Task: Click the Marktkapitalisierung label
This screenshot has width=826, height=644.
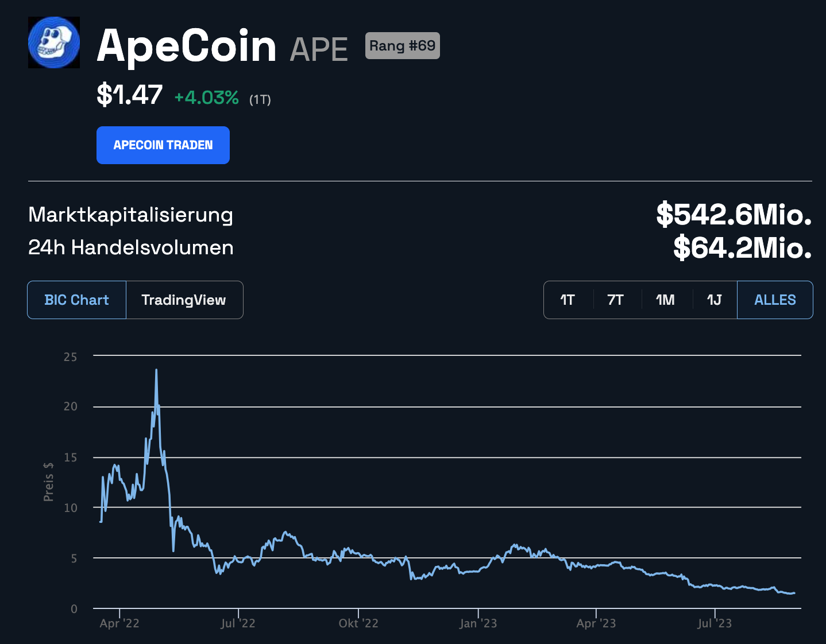Action: pyautogui.click(x=130, y=215)
